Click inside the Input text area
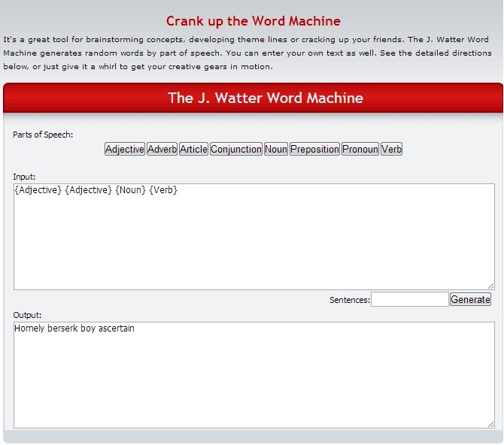The image size is (504, 445). (x=254, y=237)
